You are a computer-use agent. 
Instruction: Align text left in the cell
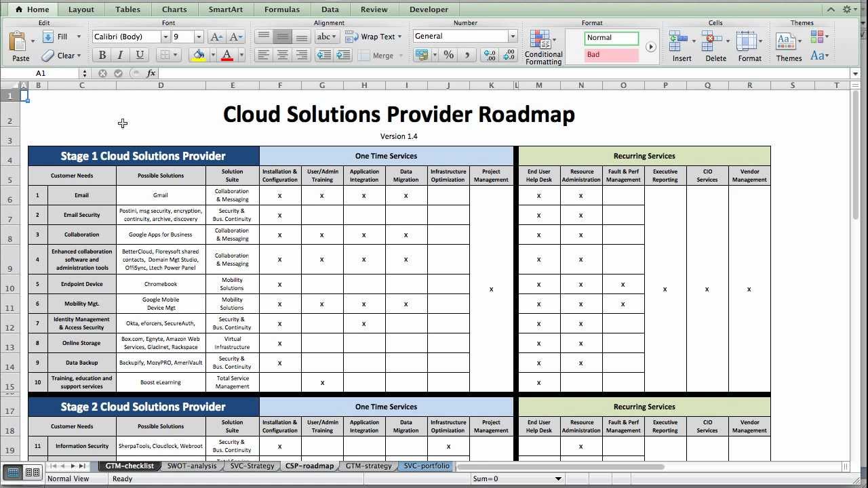tap(264, 56)
